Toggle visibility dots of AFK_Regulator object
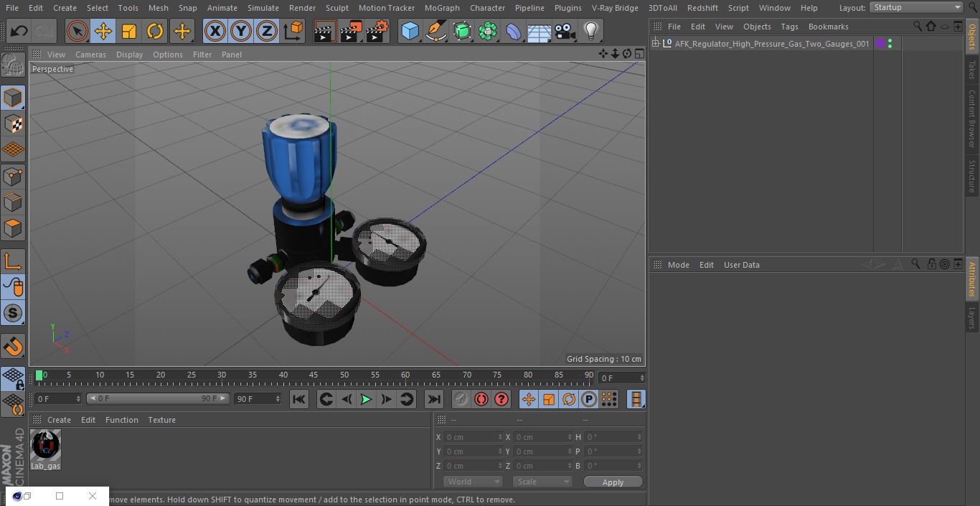 click(x=890, y=44)
